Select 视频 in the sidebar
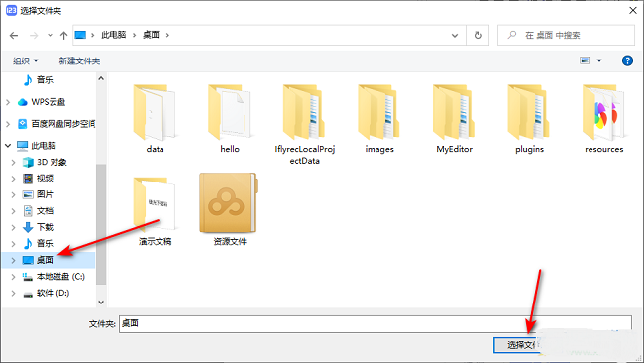The width and height of the screenshot is (644, 363). [39, 178]
